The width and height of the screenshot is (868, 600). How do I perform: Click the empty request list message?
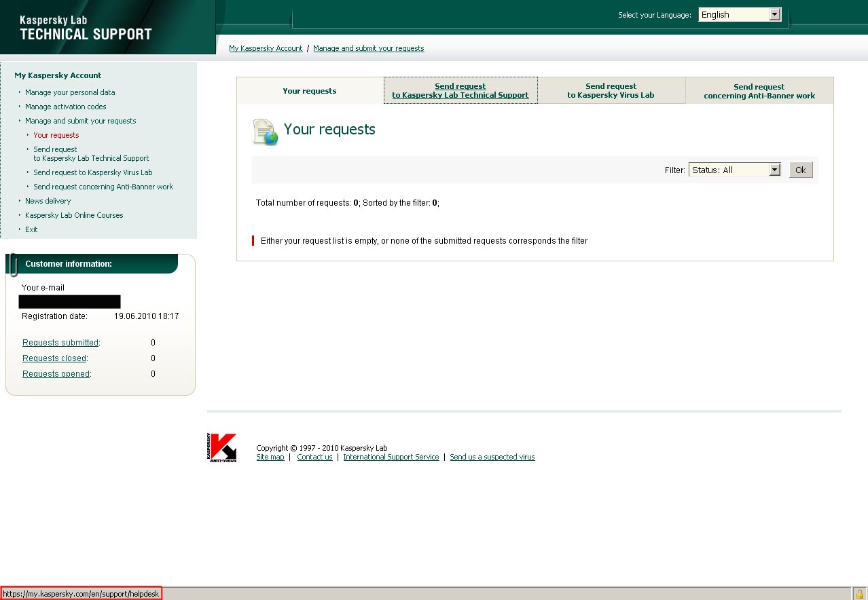click(424, 241)
